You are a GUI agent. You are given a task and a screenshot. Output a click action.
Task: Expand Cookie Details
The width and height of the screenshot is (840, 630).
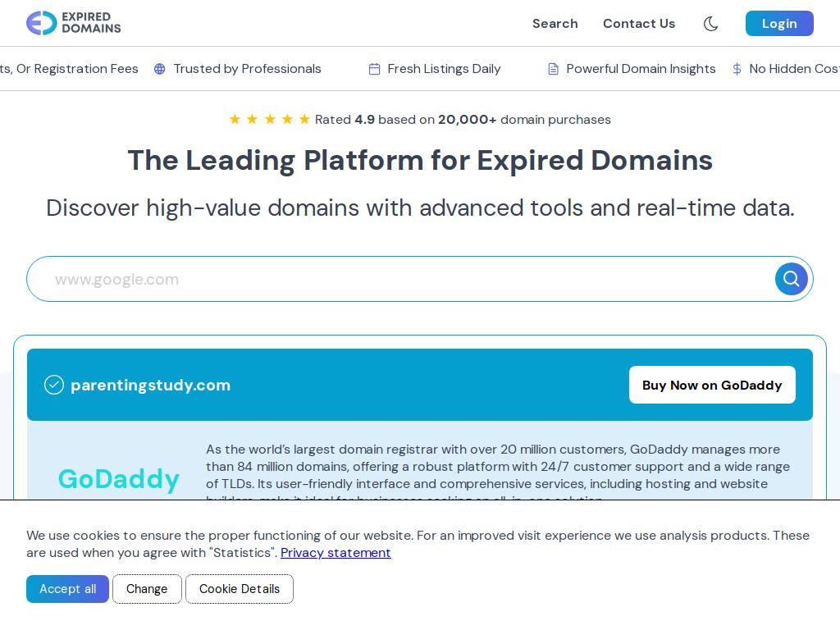click(x=240, y=589)
